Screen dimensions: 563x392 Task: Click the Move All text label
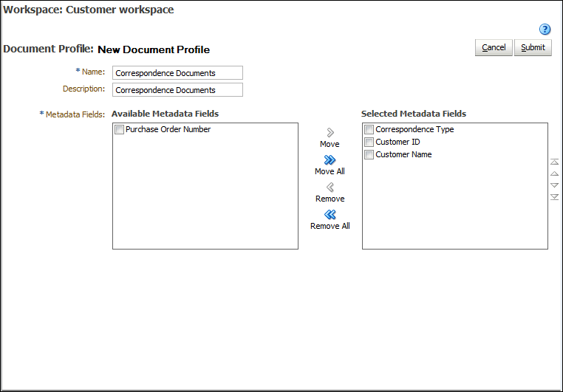330,171
